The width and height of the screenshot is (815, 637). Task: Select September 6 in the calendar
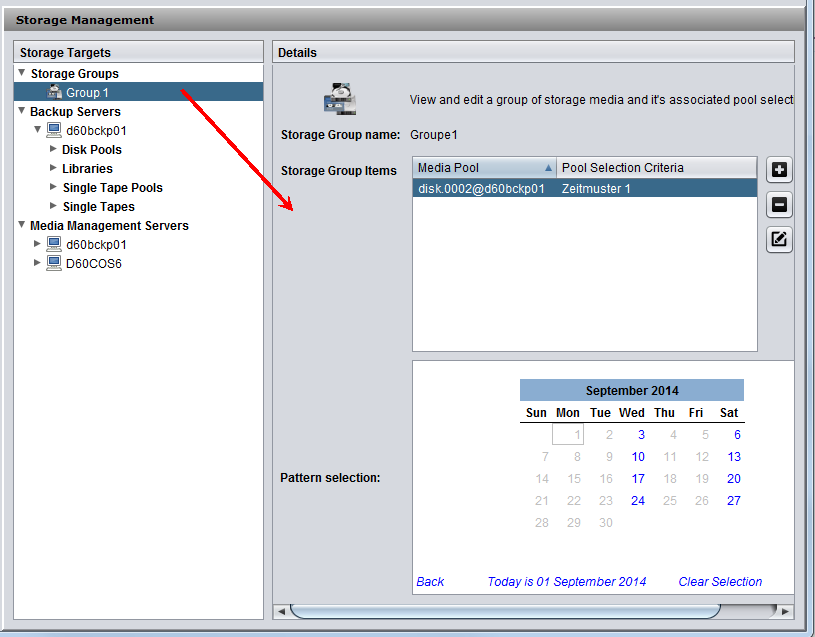click(x=737, y=434)
